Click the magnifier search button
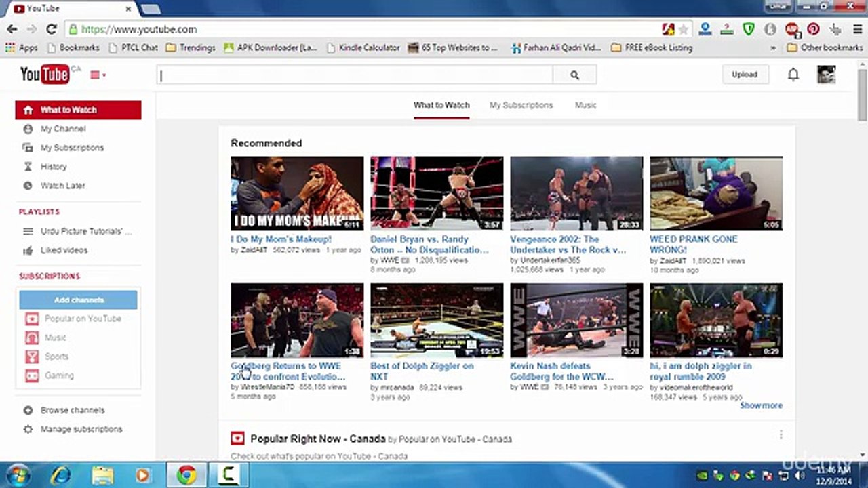The image size is (868, 488). pyautogui.click(x=574, y=75)
